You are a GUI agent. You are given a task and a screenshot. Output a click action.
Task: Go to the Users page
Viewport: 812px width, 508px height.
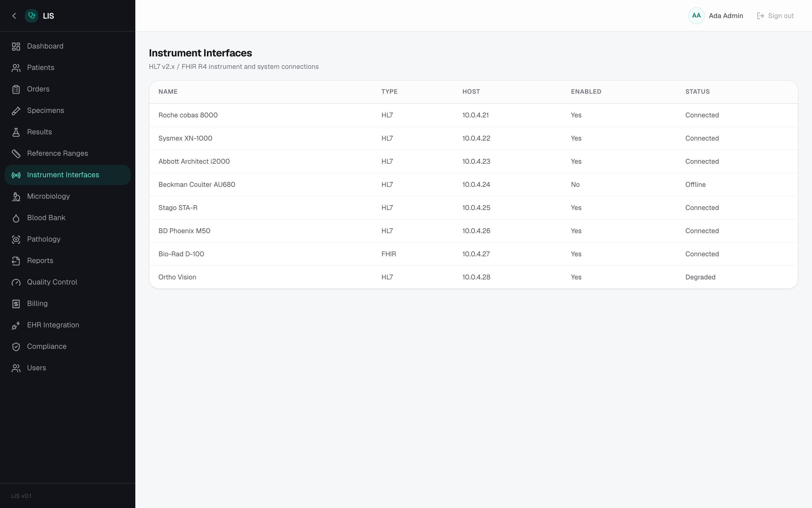pyautogui.click(x=67, y=368)
